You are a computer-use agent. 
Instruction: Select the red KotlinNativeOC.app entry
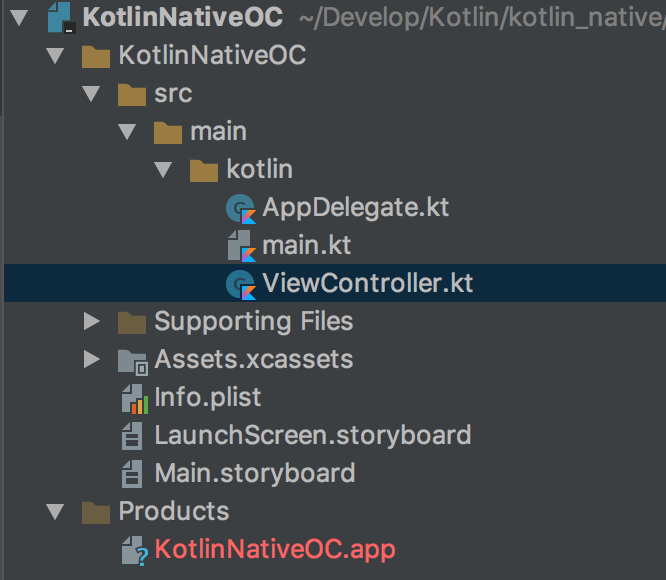coord(274,549)
